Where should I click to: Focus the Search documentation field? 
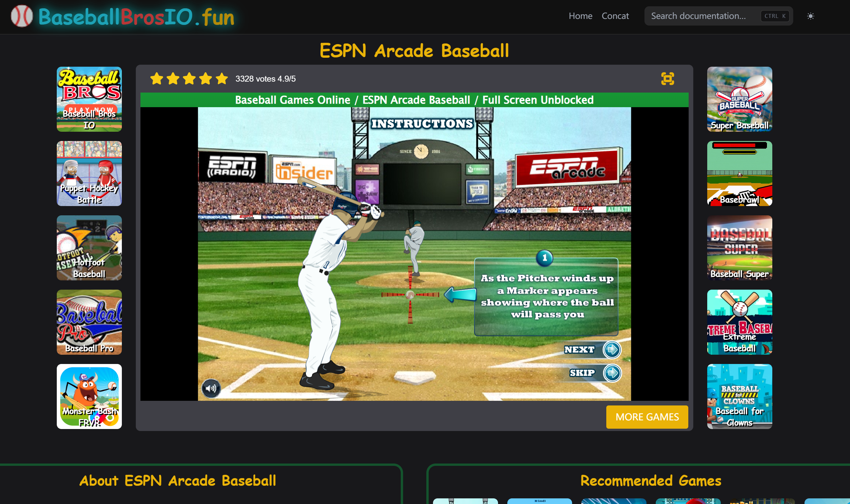click(x=718, y=16)
